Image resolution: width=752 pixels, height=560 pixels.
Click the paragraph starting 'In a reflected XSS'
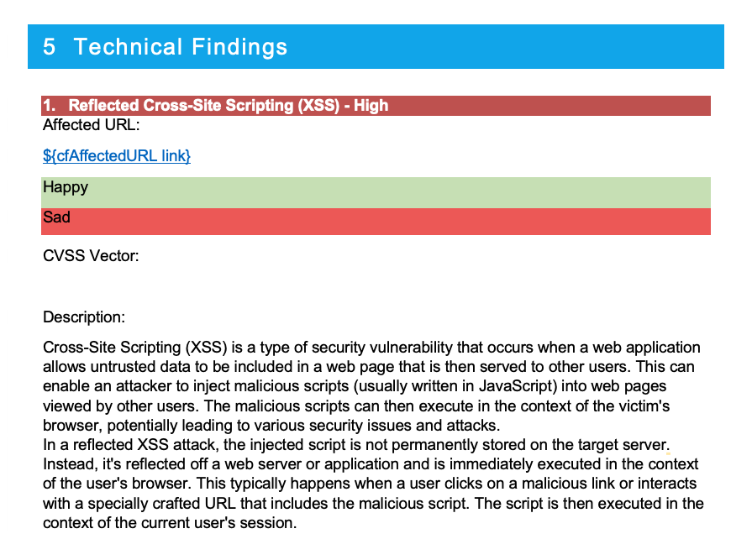pos(373,484)
